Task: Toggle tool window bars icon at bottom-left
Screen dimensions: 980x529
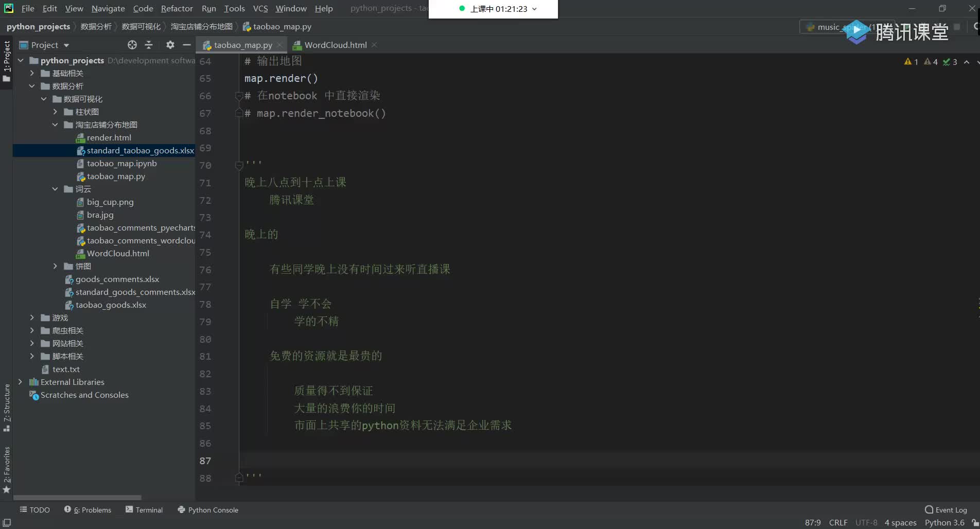Action: (7, 522)
